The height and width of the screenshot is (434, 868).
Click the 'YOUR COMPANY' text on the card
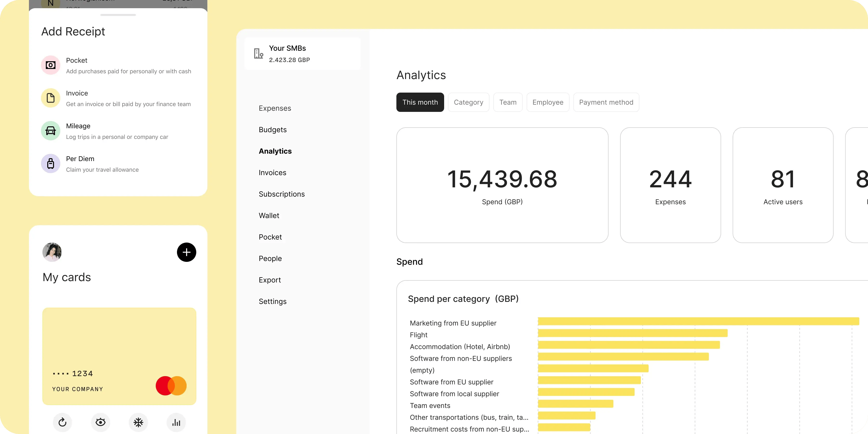(x=77, y=389)
